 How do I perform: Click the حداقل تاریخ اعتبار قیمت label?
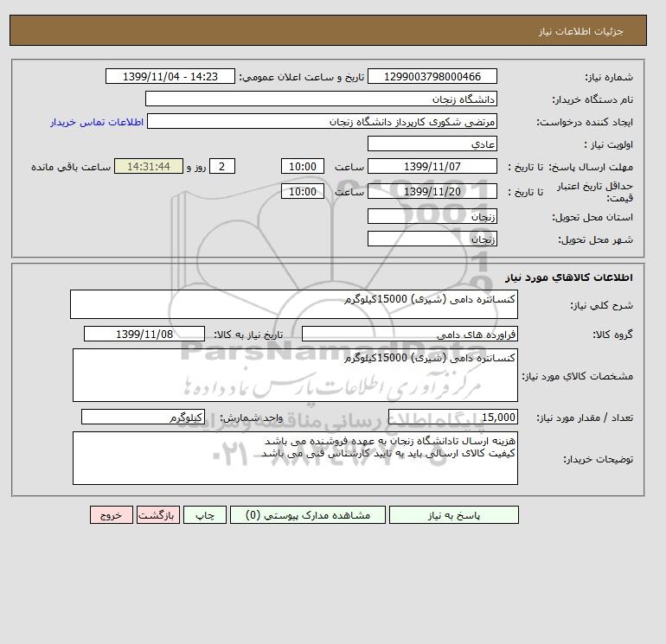point(595,192)
